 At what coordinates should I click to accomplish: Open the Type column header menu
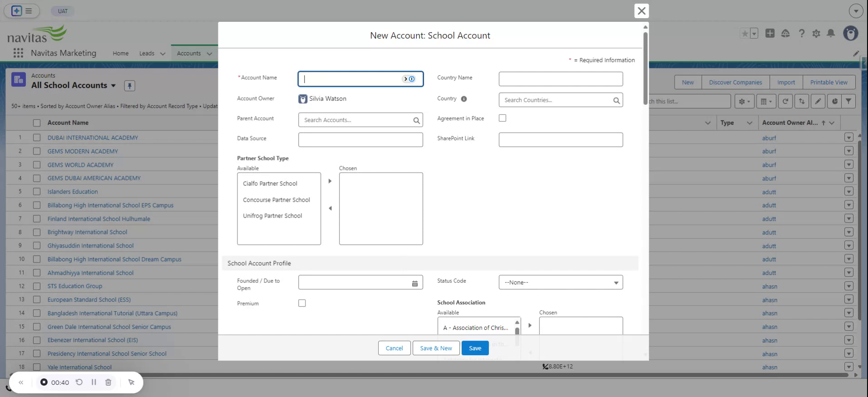[750, 123]
